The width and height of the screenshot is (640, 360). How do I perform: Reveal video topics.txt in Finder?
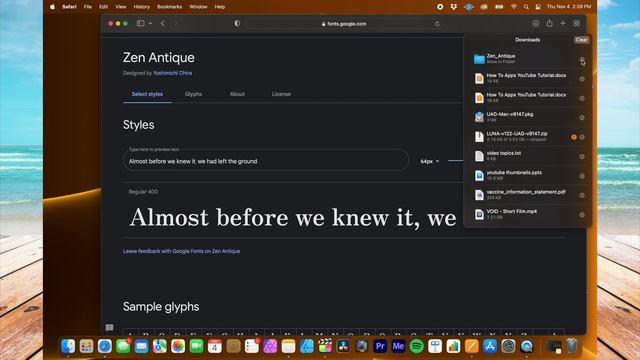(x=582, y=156)
